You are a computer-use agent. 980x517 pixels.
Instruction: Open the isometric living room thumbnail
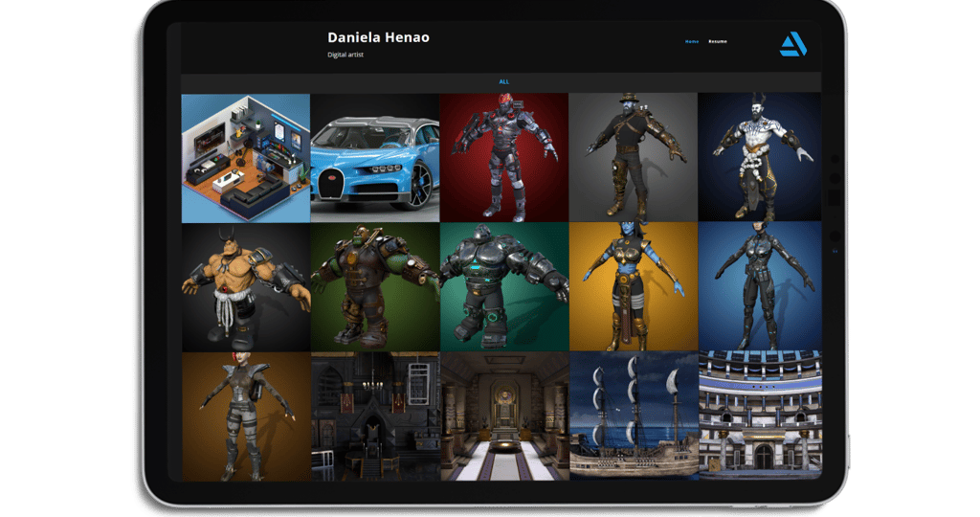pos(246,158)
